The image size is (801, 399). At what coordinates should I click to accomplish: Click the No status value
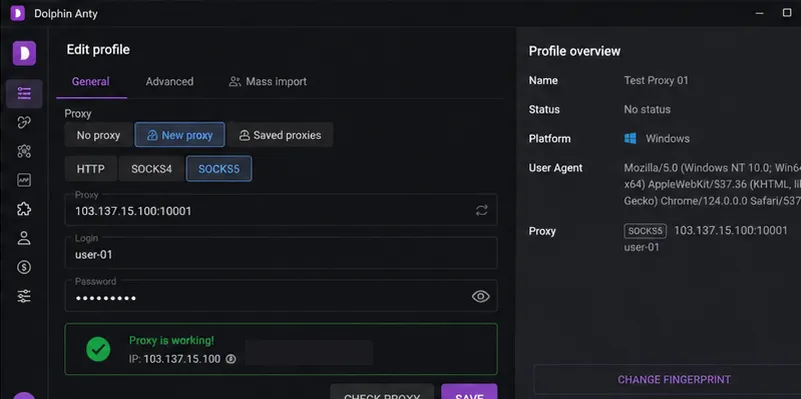(647, 110)
